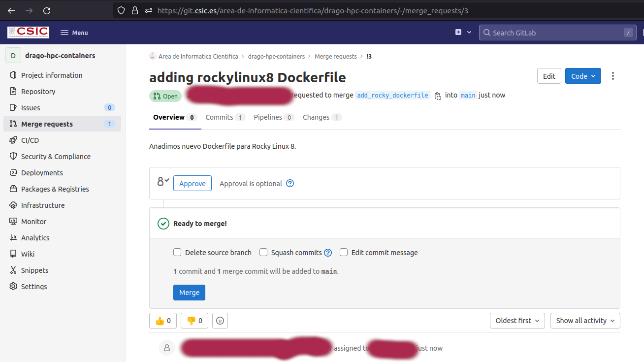Open Project information in the sidebar
644x362 pixels.
coord(62,75)
